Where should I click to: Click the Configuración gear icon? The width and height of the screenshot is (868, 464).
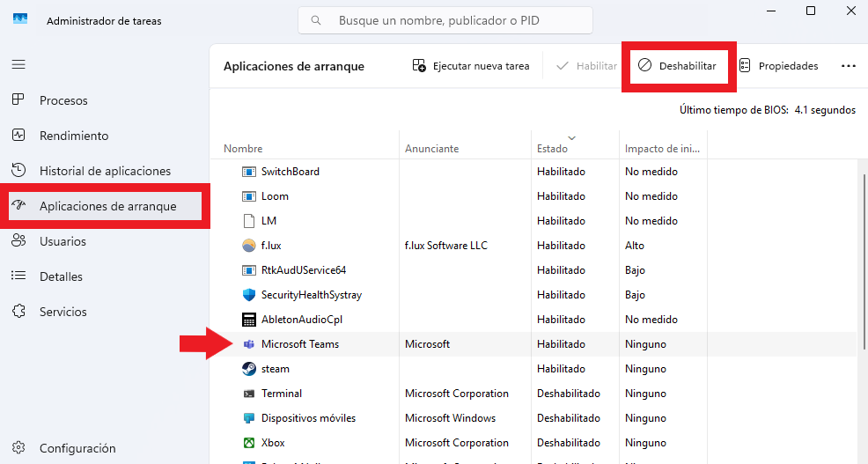[x=18, y=447]
